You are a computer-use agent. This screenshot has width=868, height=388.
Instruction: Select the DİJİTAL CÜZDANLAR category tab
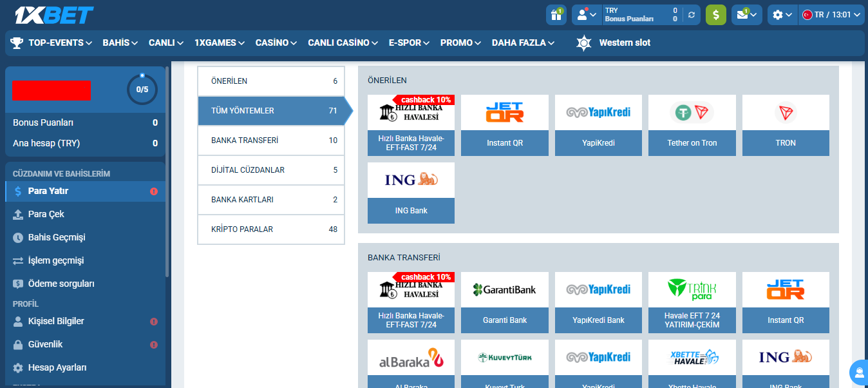click(271, 170)
